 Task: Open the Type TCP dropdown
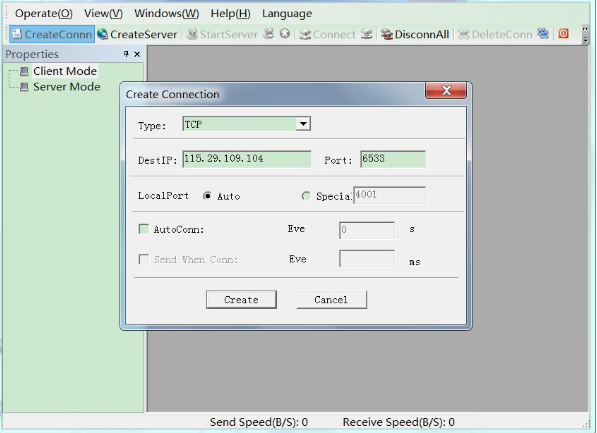pos(303,124)
